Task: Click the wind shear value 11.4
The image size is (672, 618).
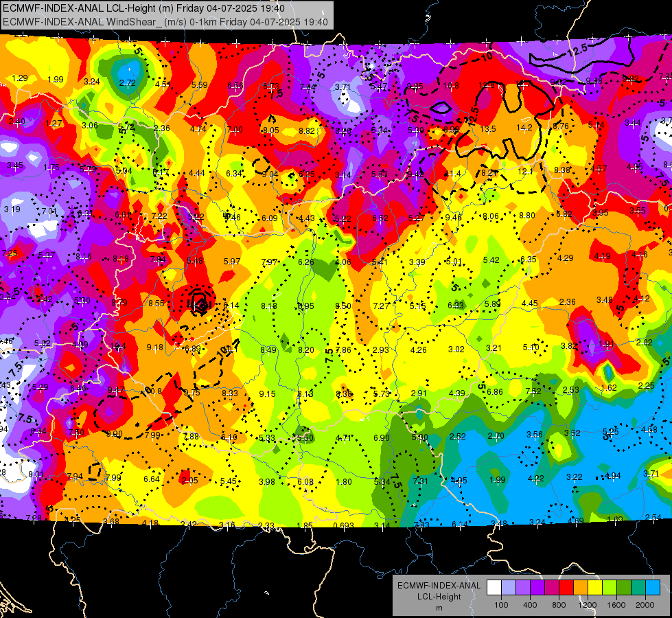Action: 453,173
